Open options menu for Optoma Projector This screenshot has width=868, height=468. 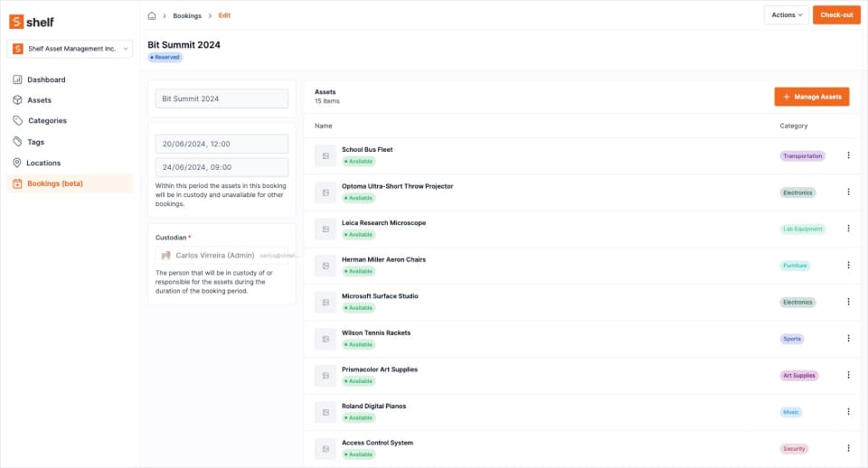[848, 192]
